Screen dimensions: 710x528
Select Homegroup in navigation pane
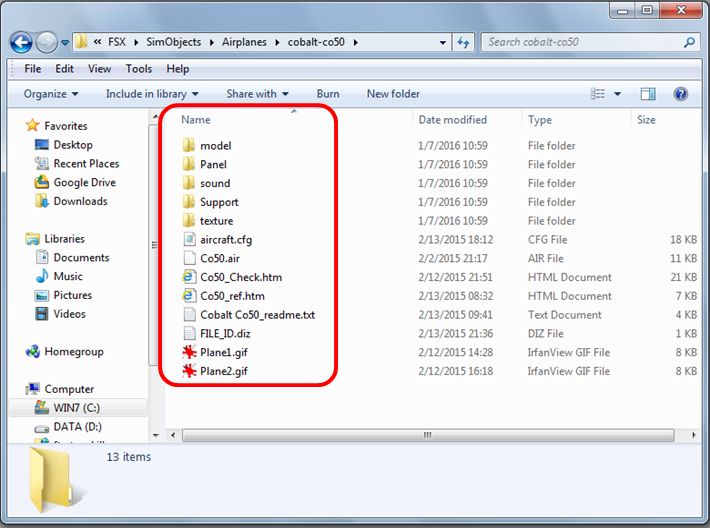(65, 351)
